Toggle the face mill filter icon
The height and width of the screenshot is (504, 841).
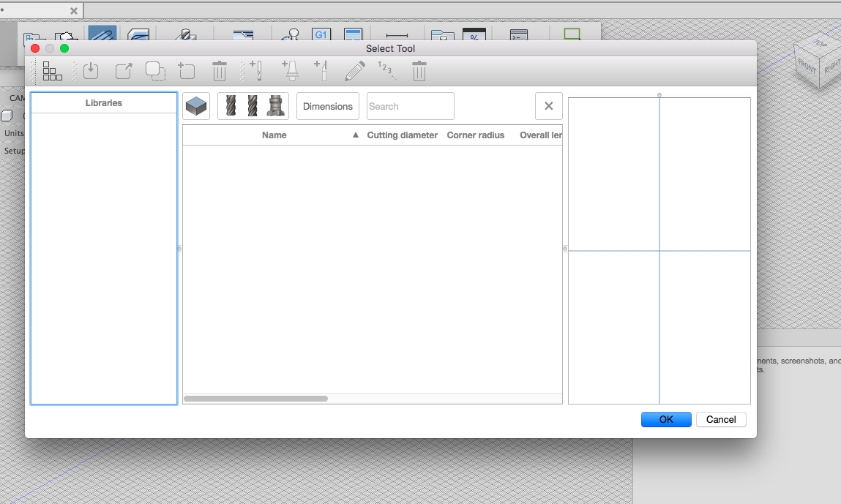[276, 106]
